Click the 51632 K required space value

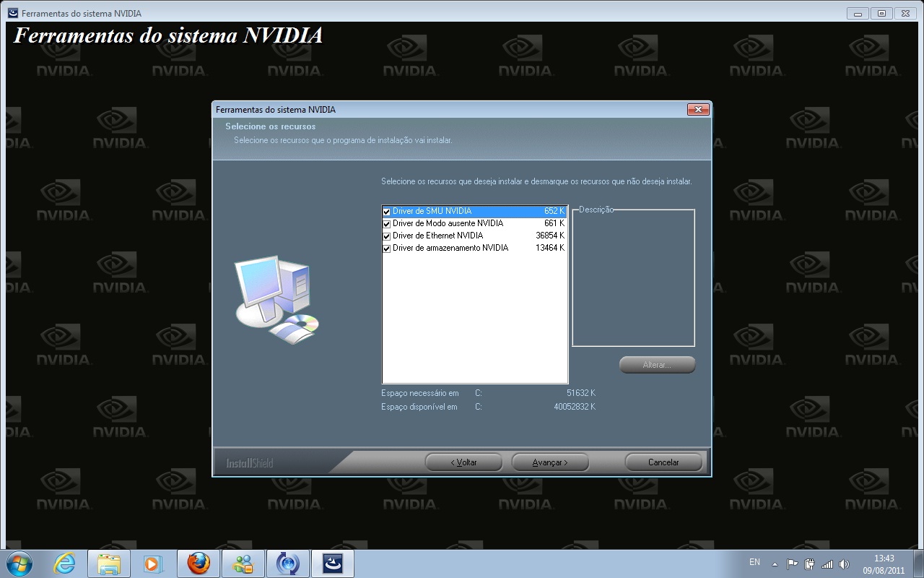point(581,393)
